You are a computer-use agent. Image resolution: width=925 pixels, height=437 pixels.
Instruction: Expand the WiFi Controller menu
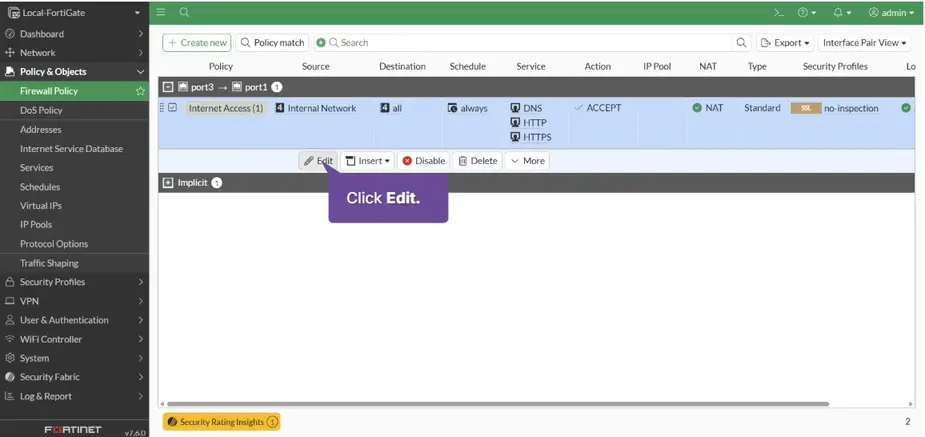(74, 339)
